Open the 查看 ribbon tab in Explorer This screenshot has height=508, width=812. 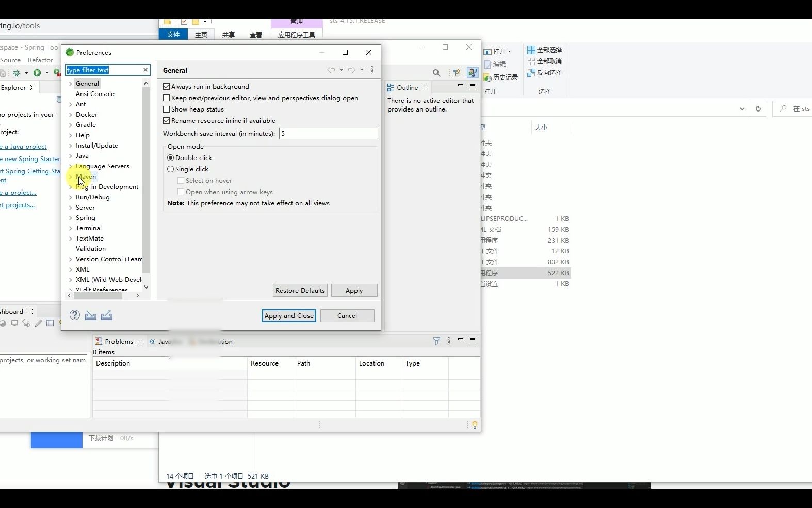(256, 35)
